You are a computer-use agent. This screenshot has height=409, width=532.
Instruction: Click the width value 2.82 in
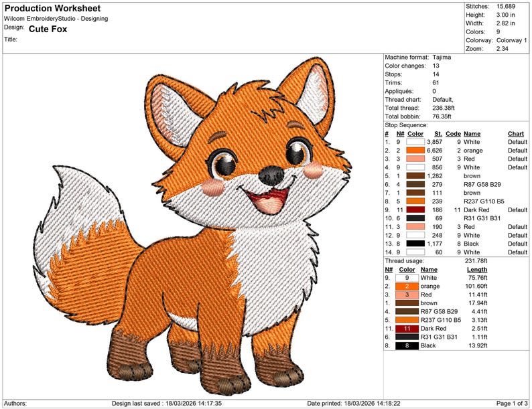pos(506,23)
